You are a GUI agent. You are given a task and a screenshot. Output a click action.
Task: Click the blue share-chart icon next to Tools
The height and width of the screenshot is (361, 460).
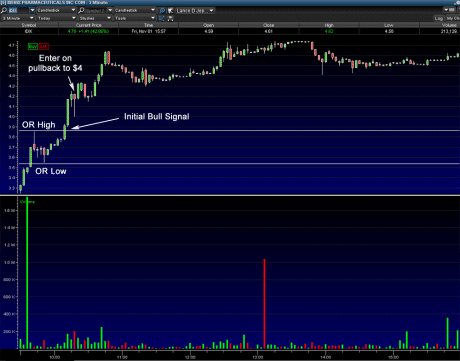coord(162,18)
